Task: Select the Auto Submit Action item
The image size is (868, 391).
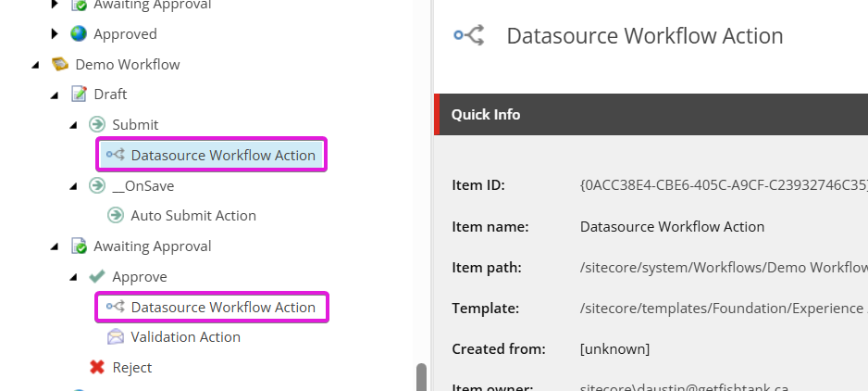Action: (x=193, y=215)
